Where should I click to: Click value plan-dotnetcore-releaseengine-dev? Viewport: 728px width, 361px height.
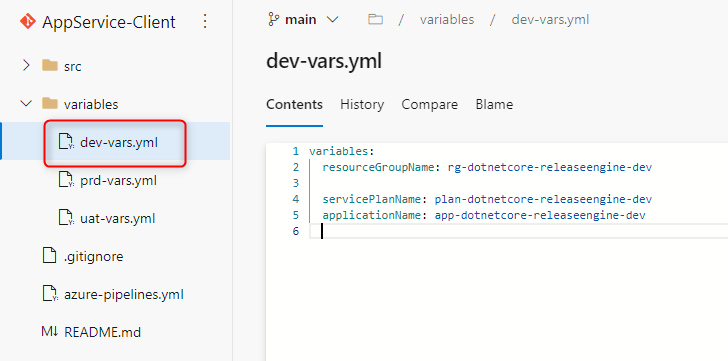pos(543,200)
